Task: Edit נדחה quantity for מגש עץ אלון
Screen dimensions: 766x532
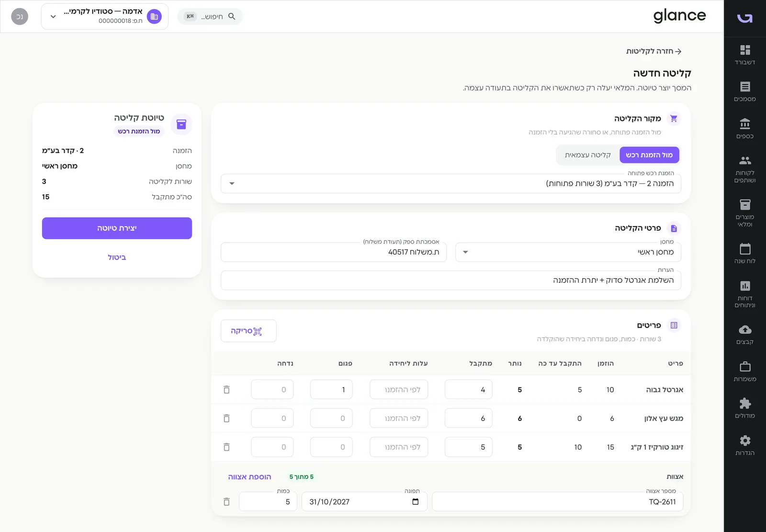Action: pyautogui.click(x=272, y=418)
